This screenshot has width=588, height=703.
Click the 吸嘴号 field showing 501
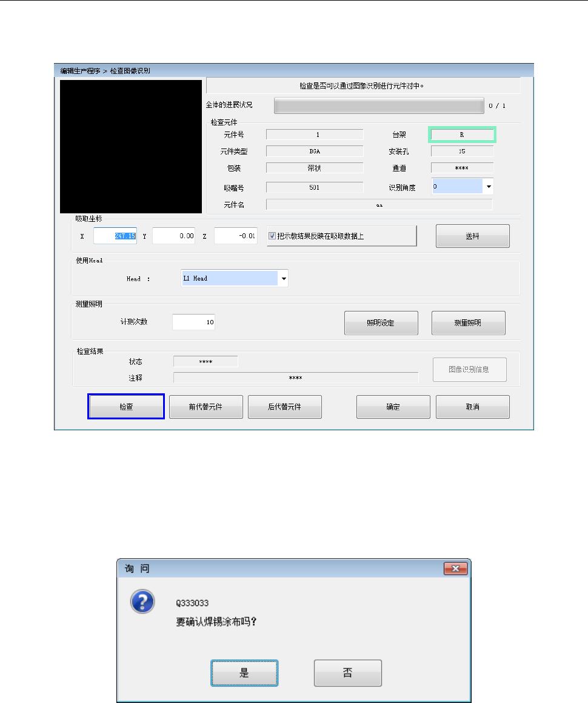coord(315,187)
